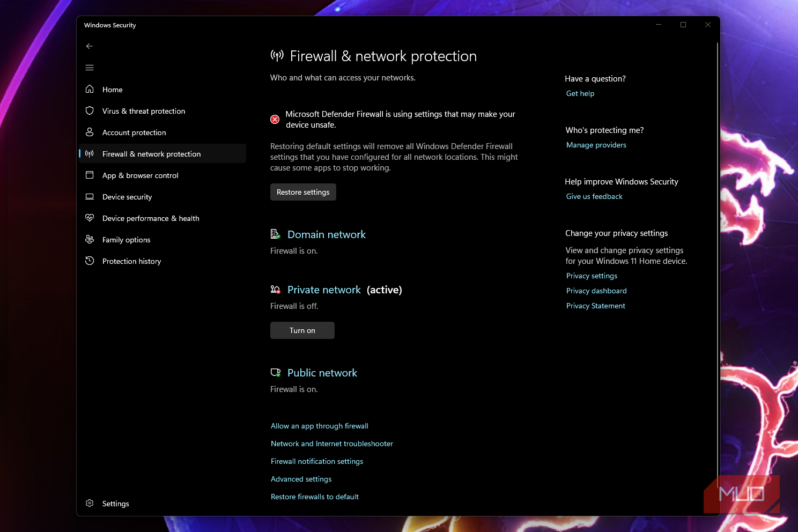Click the 'Firewall is off.' status text
This screenshot has height=532, width=798.
tap(294, 306)
